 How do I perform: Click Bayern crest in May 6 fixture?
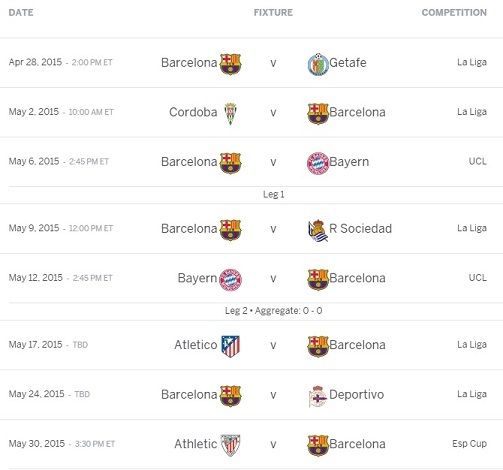pos(318,163)
